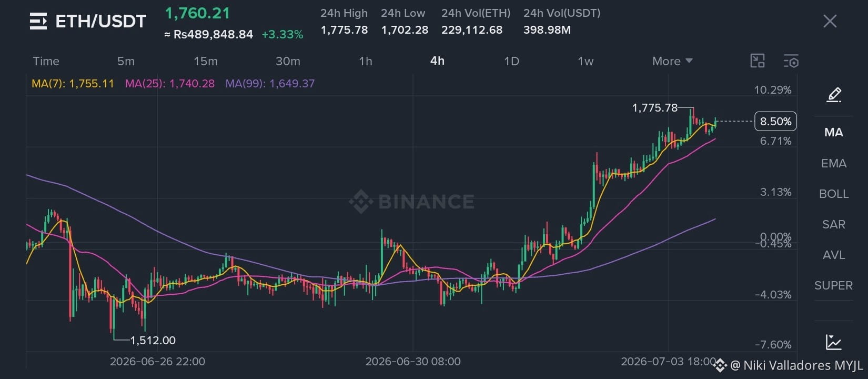This screenshot has height=379, width=868.
Task: Open the ETH/USDT pair selector
Action: [100, 21]
